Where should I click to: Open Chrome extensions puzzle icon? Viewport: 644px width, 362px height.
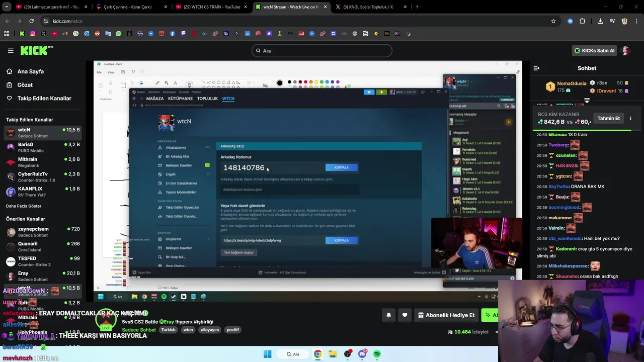click(583, 21)
